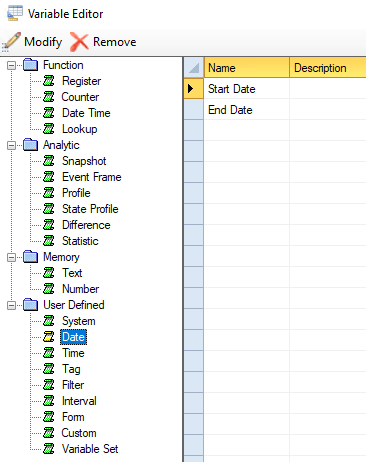Click the Modify pencil icon

tap(11, 42)
